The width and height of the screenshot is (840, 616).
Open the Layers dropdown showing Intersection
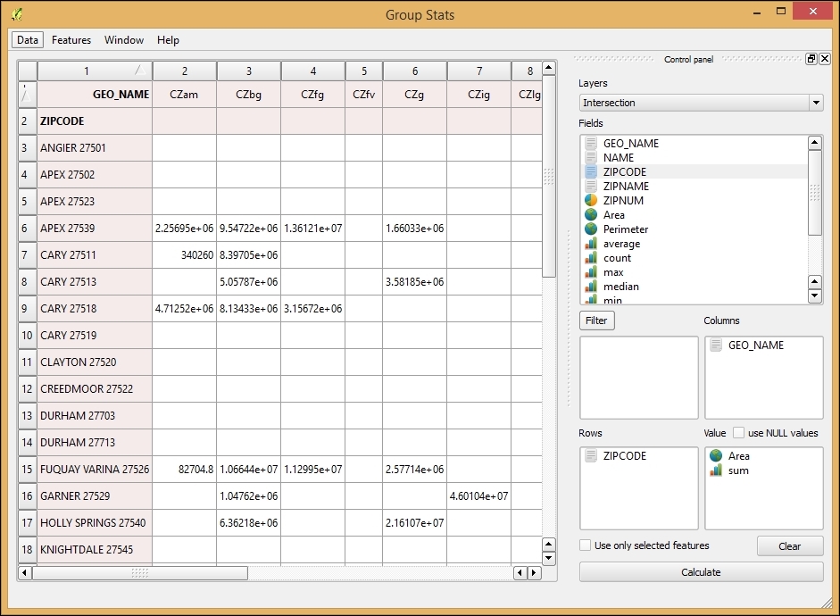[701, 103]
